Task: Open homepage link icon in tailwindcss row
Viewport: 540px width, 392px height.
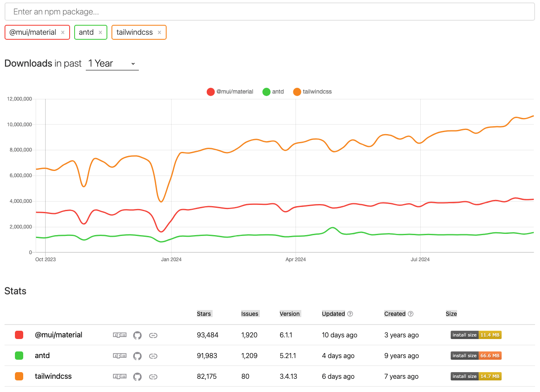Action: point(153,377)
